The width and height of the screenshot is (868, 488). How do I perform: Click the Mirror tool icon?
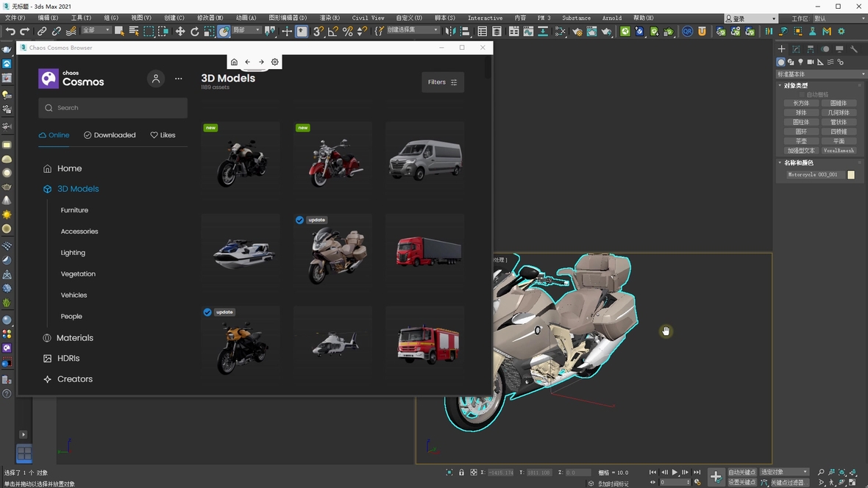click(x=452, y=32)
